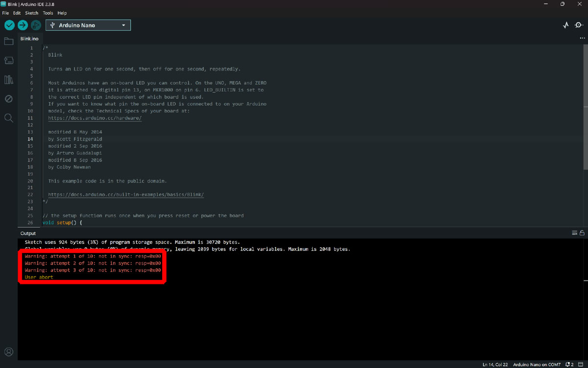This screenshot has height=368, width=588.
Task: Click 'This example code is in the public domain'
Action: coord(107,181)
